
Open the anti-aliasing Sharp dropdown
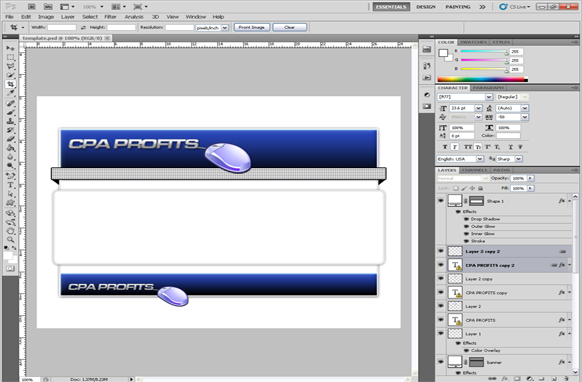click(x=519, y=159)
